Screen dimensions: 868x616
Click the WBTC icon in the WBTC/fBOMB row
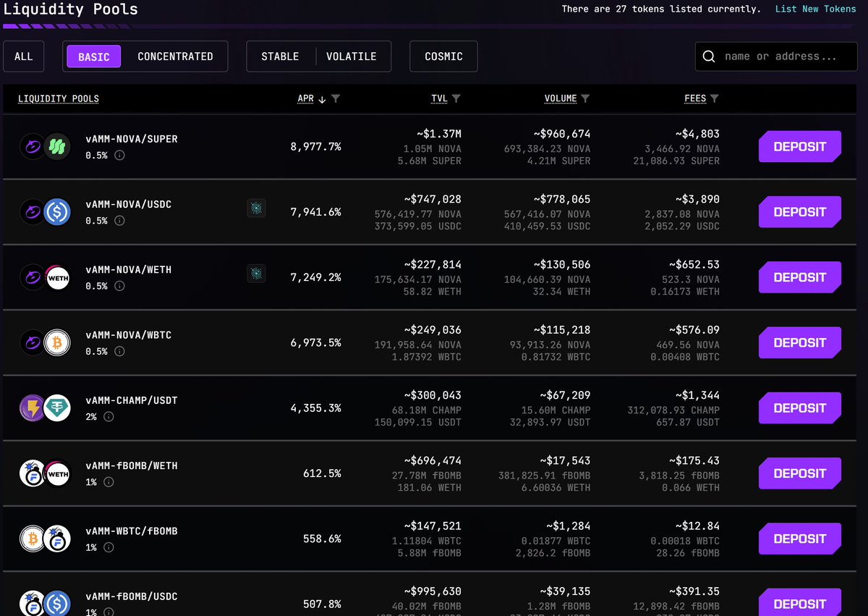33,539
